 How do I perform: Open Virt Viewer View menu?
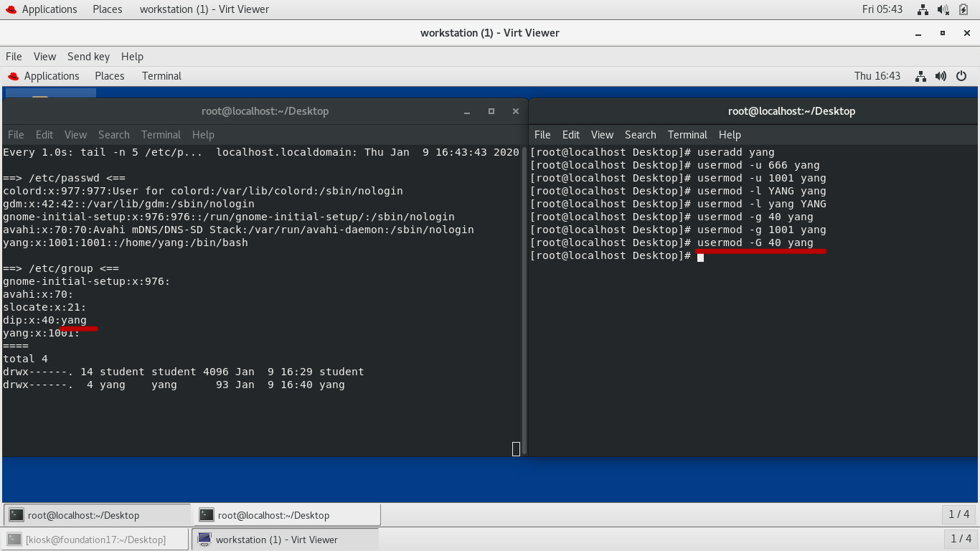point(44,57)
